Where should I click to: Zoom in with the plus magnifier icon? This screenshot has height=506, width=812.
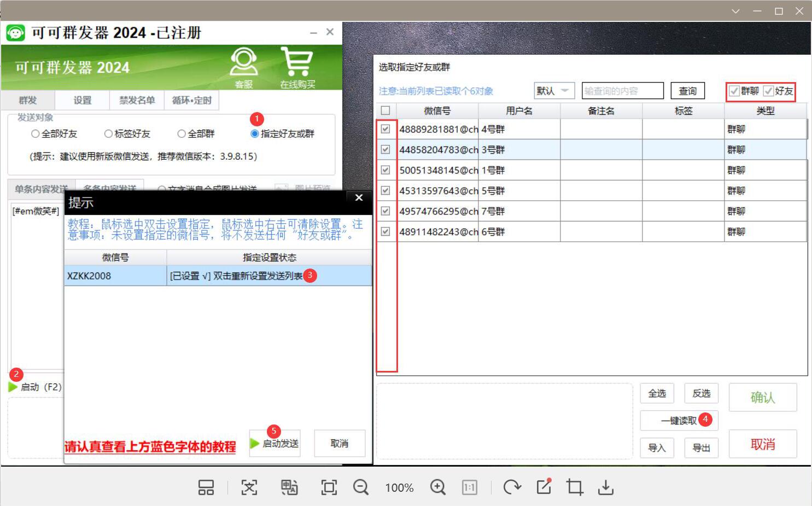click(438, 487)
